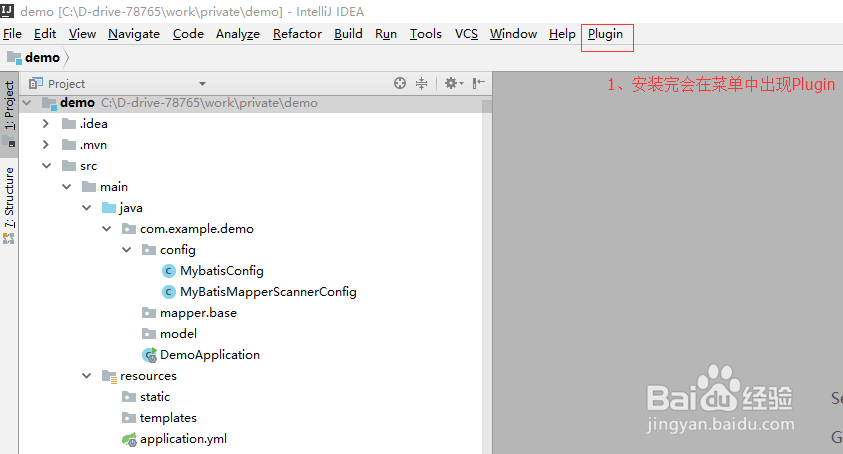Click the java source root folder icon
This screenshot has height=454, width=843.
click(109, 208)
